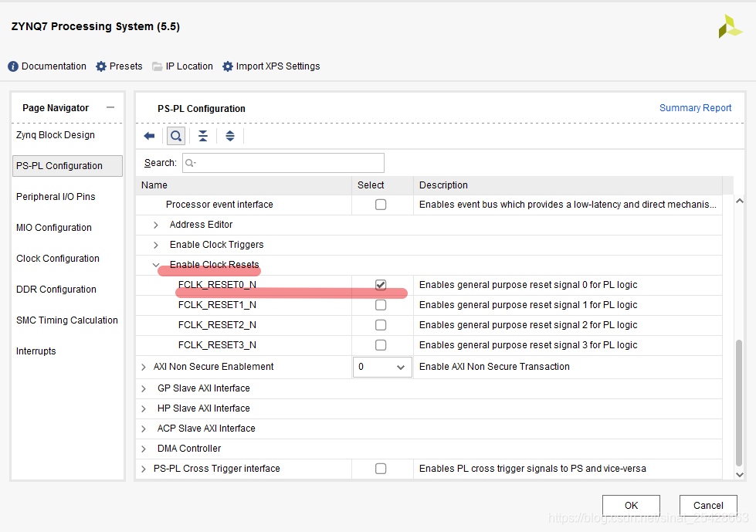Collapse the Enable Clock Resets row
The image size is (756, 532).
[156, 265]
